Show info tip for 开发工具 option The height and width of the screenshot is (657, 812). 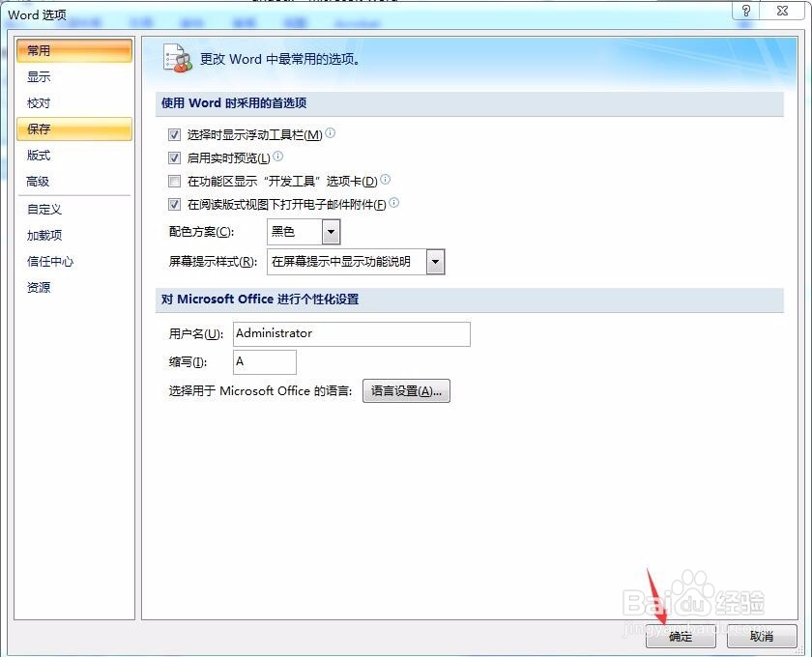click(x=386, y=179)
